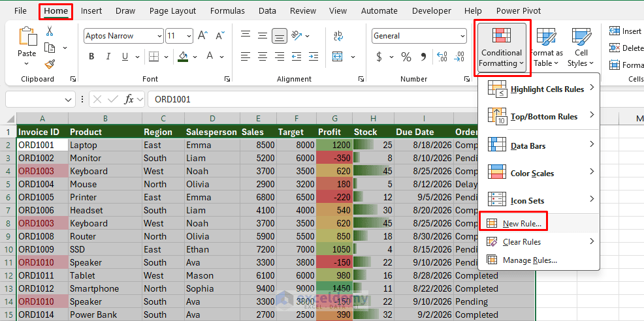This screenshot has height=321, width=644.
Task: Click the Conditional Formatting button
Action: (502, 48)
